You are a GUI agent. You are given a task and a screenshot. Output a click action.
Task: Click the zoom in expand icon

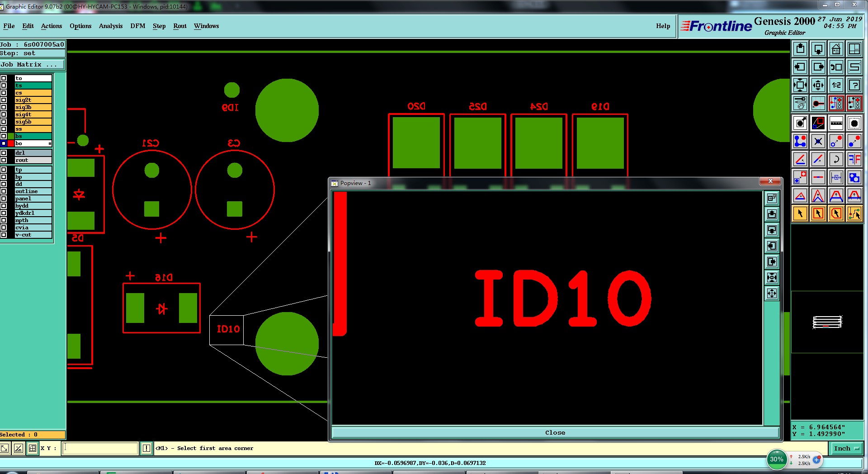point(800,85)
